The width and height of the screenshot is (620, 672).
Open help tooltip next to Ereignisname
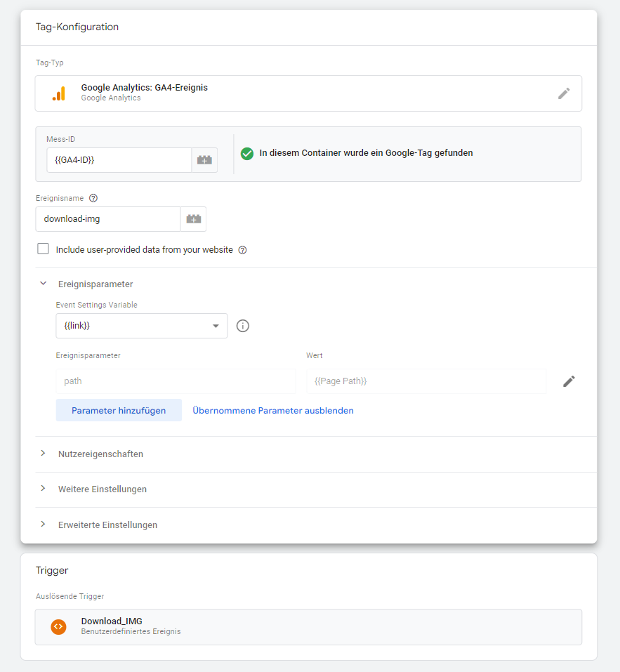pos(93,198)
